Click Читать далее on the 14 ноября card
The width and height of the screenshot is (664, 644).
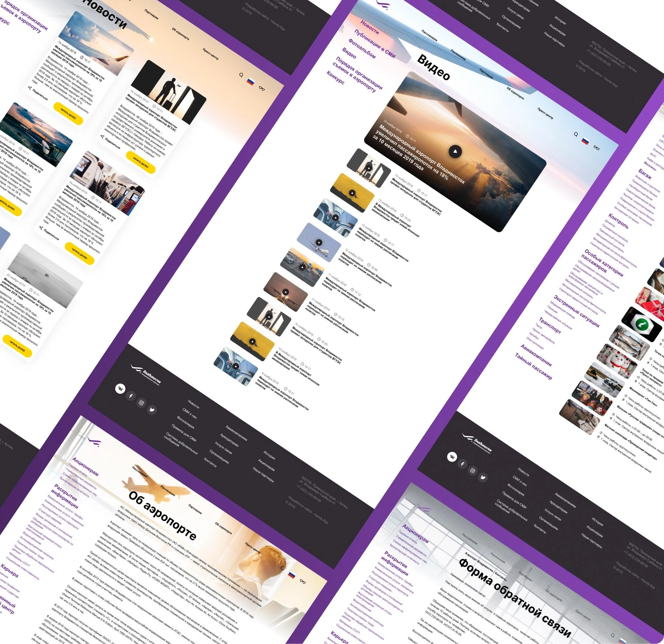(x=69, y=114)
